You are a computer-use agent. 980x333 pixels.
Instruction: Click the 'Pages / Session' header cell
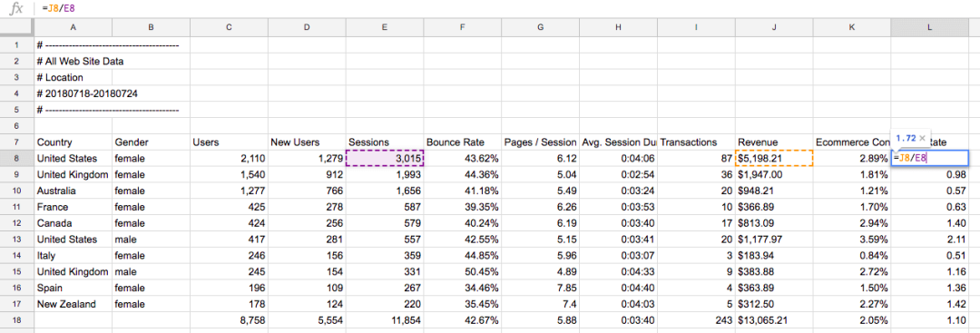541,142
